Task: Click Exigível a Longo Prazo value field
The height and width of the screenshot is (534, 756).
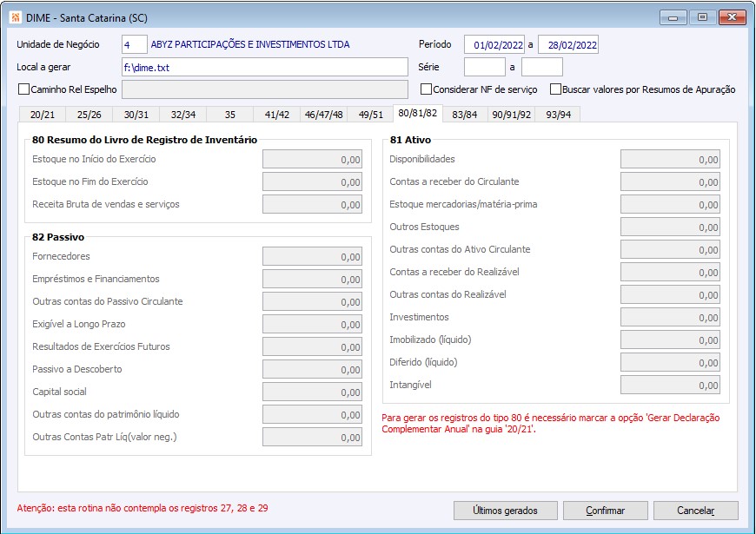Action: click(313, 325)
